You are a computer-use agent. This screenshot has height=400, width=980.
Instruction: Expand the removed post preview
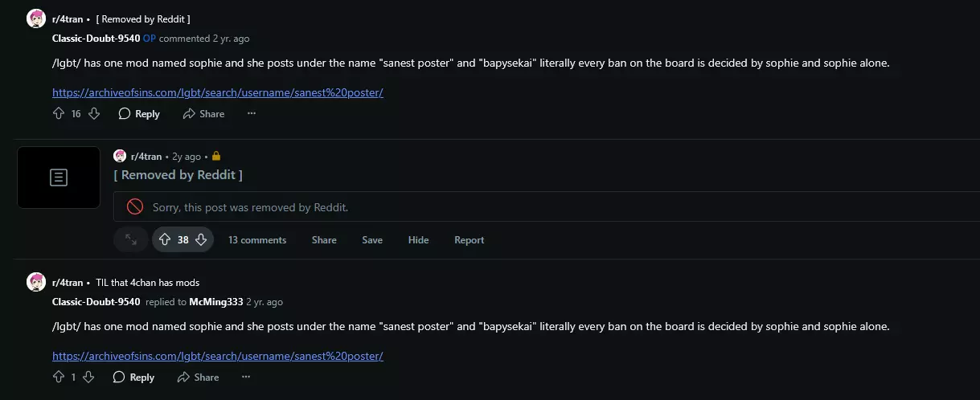[130, 239]
